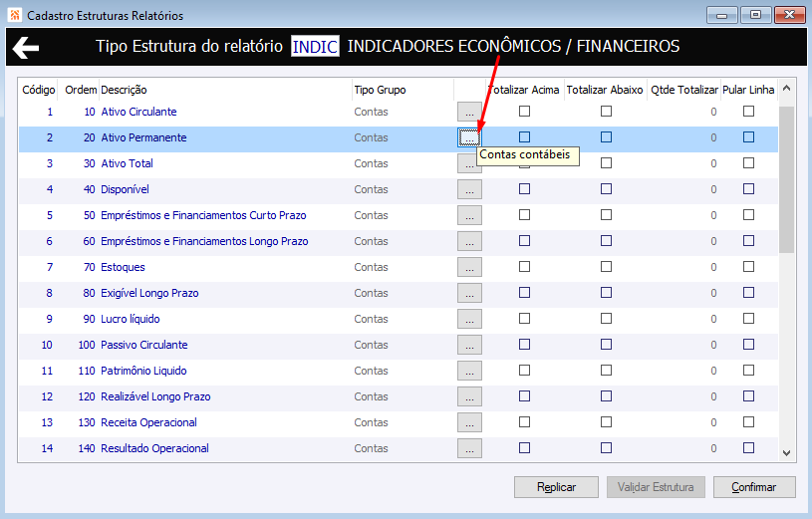Click scrollbar up arrow in grid
This screenshot has height=519, width=812.
pos(786,88)
